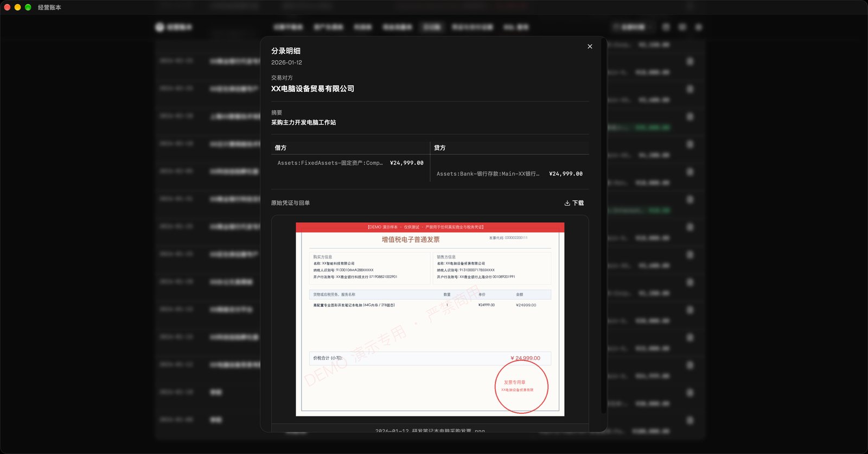Open the 增值税电子普通发票 invoice preview image
The height and width of the screenshot is (454, 868).
click(x=430, y=319)
